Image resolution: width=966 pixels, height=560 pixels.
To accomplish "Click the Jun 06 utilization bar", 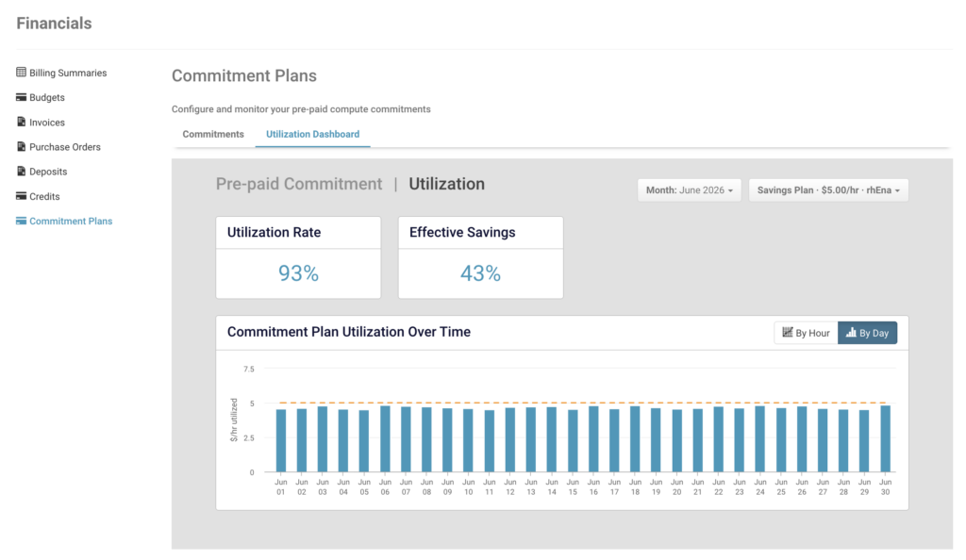I will 385,438.
